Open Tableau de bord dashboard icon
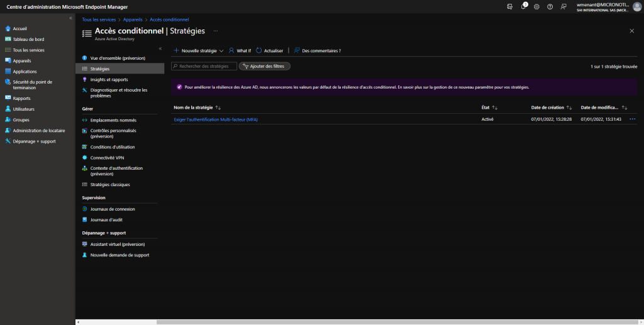 [x=8, y=40]
